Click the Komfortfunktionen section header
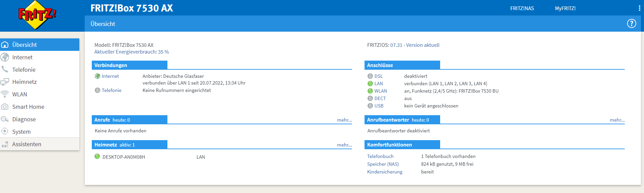Image resolution: width=644 pixels, height=193 pixels. tap(402, 144)
